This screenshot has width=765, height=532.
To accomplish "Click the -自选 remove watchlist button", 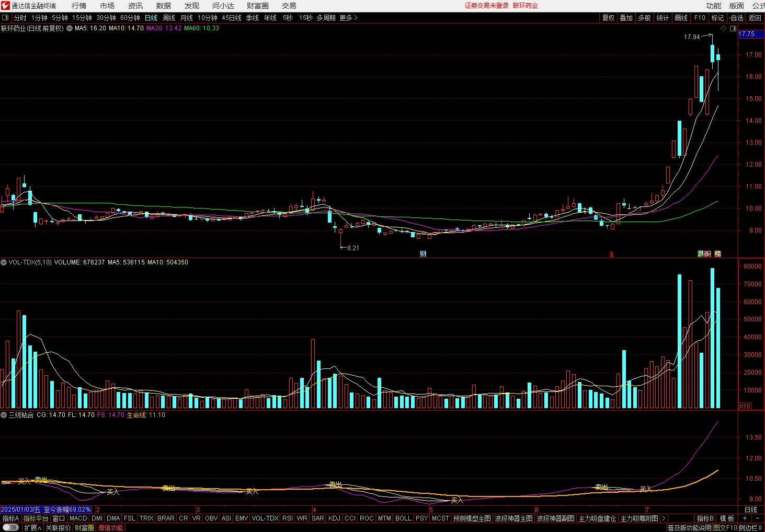I will (x=736, y=18).
